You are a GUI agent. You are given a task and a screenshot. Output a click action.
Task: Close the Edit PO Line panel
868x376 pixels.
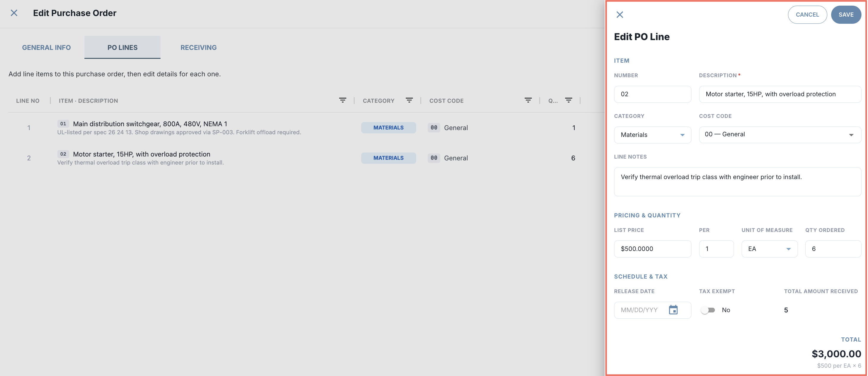pos(619,15)
